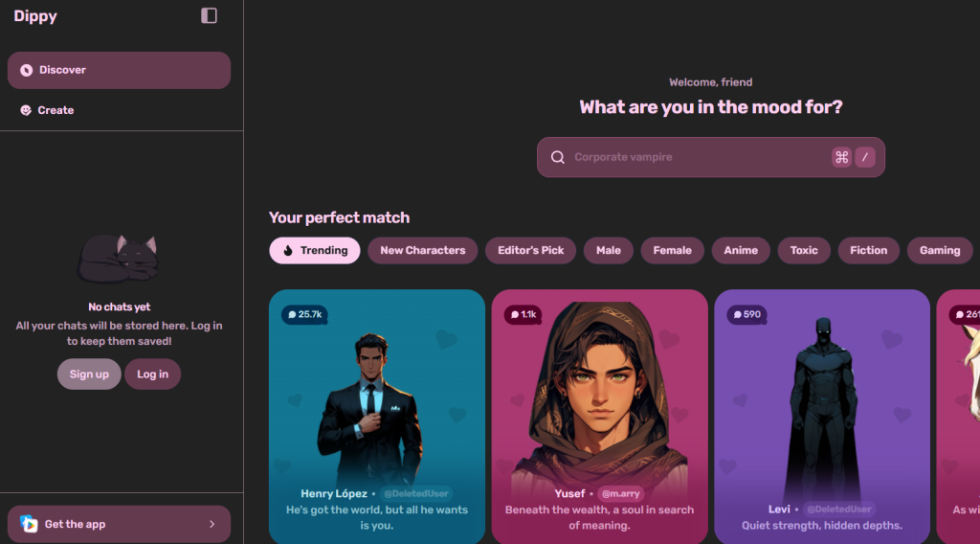Select the New Characters filter

422,250
